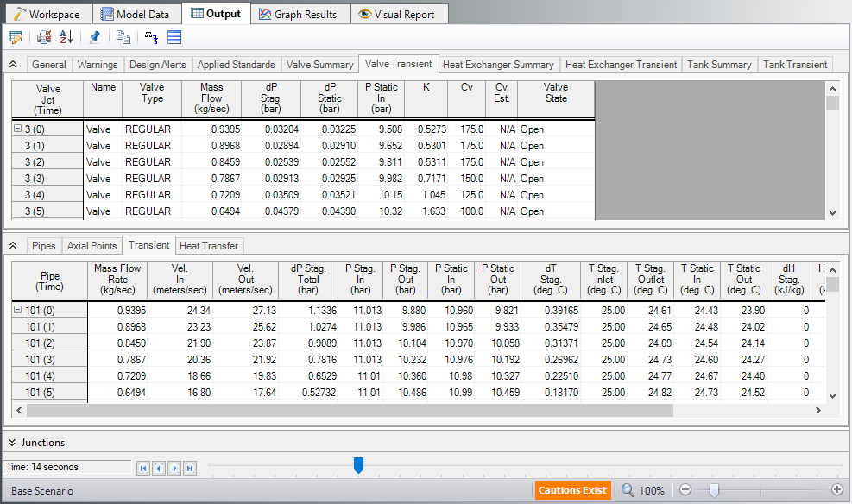
Task: Click the Vel. In column header
Action: (180, 280)
